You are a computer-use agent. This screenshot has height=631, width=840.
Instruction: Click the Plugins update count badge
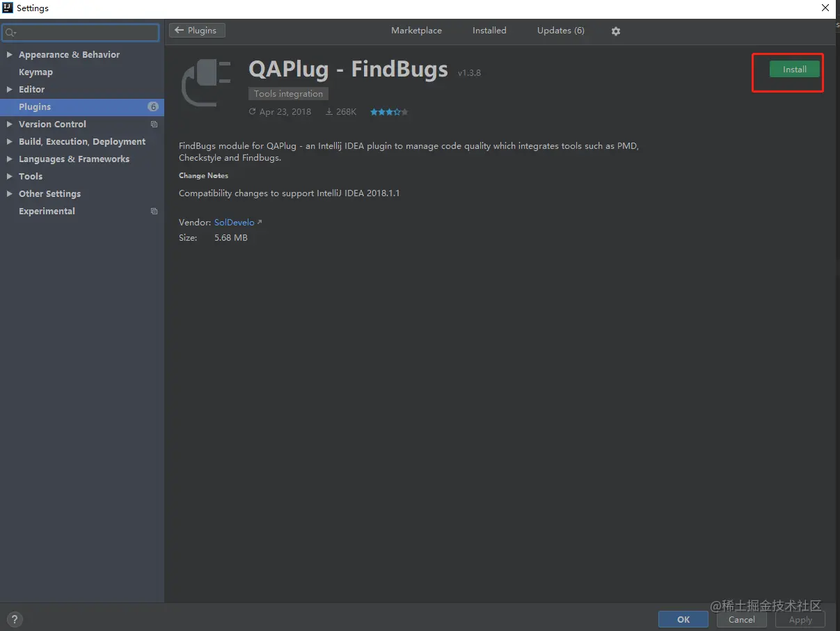(x=153, y=107)
